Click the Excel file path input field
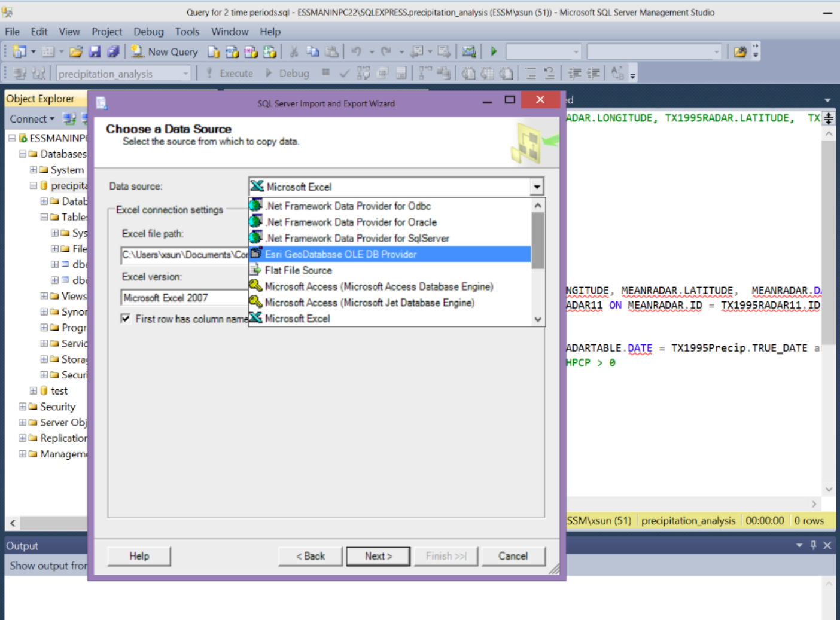 coord(184,255)
